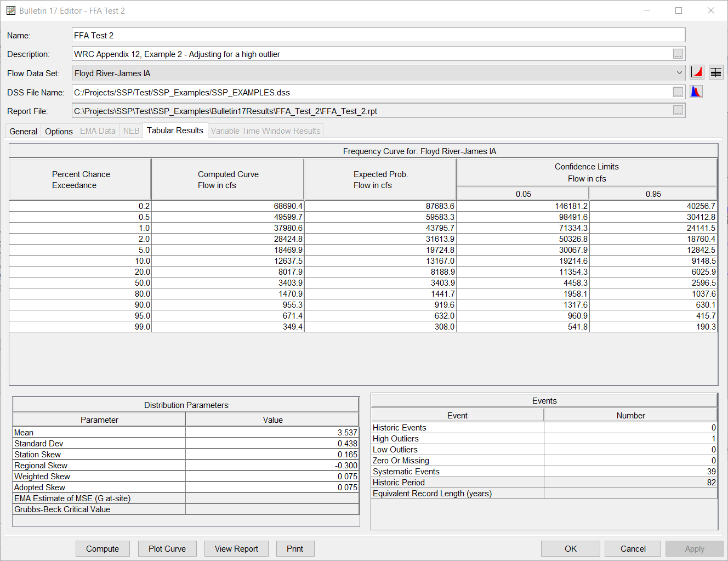
Task: Open Variable Time Window Results tab
Action: 265,131
